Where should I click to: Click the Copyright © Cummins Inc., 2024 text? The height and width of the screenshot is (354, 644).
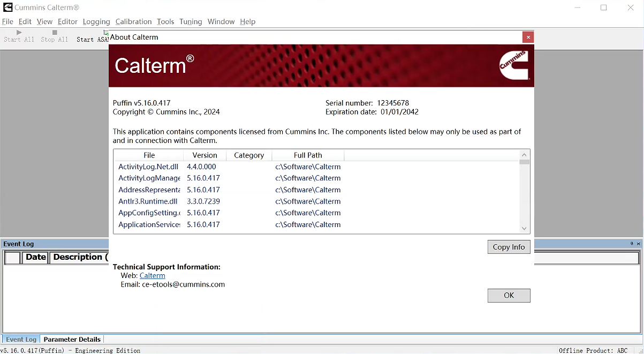[x=166, y=112]
